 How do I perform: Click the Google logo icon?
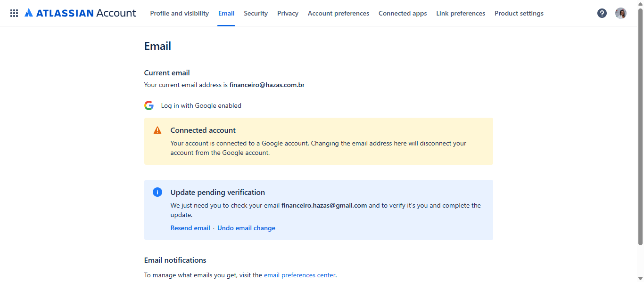(x=149, y=105)
